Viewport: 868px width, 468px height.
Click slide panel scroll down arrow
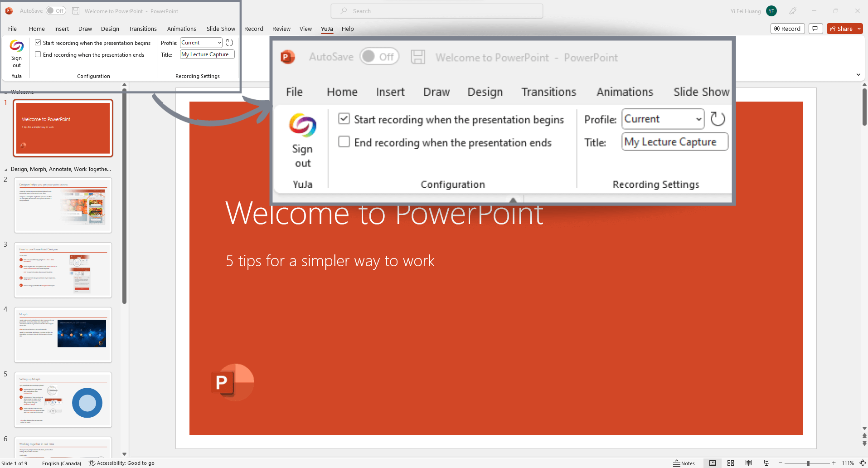click(x=124, y=454)
